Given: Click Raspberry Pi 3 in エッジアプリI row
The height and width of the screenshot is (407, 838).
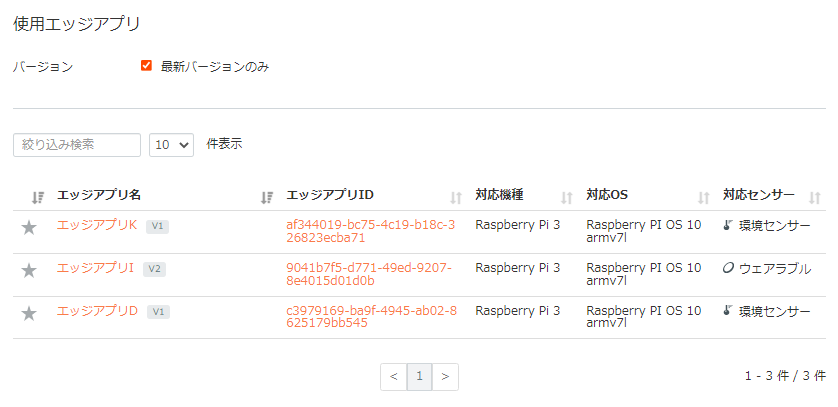Looking at the screenshot, I should coord(518,268).
